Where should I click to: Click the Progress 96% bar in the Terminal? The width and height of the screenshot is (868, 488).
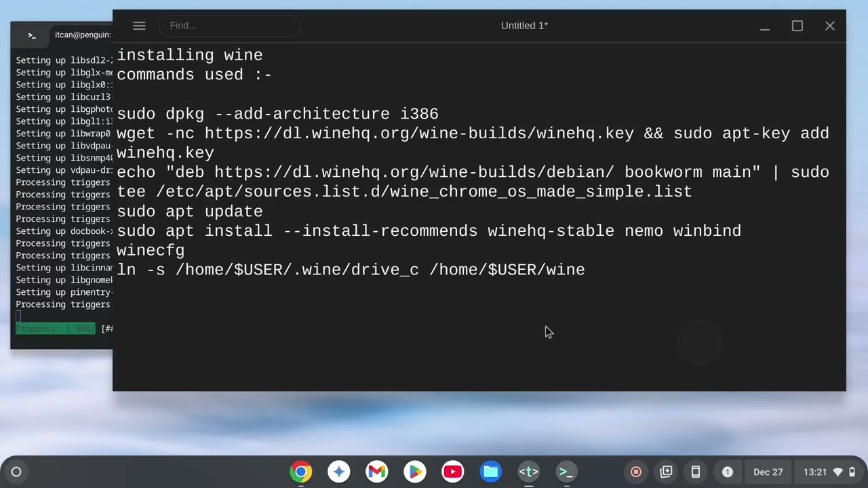coord(56,329)
